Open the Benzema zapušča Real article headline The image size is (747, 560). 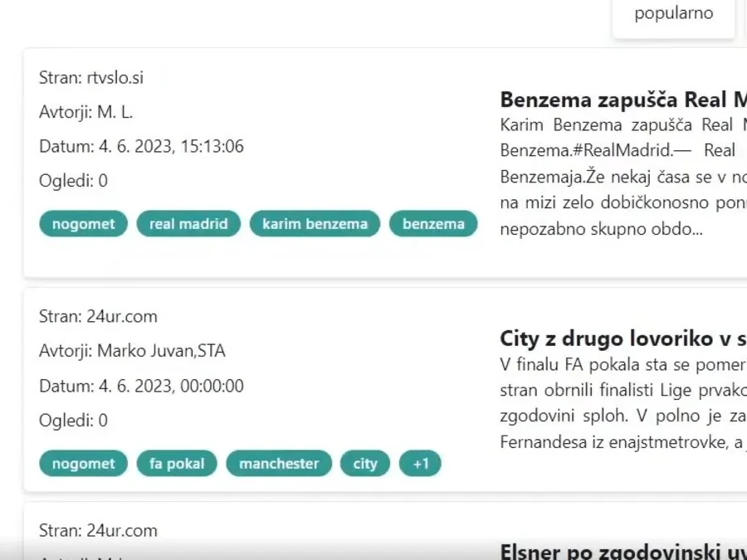click(623, 100)
